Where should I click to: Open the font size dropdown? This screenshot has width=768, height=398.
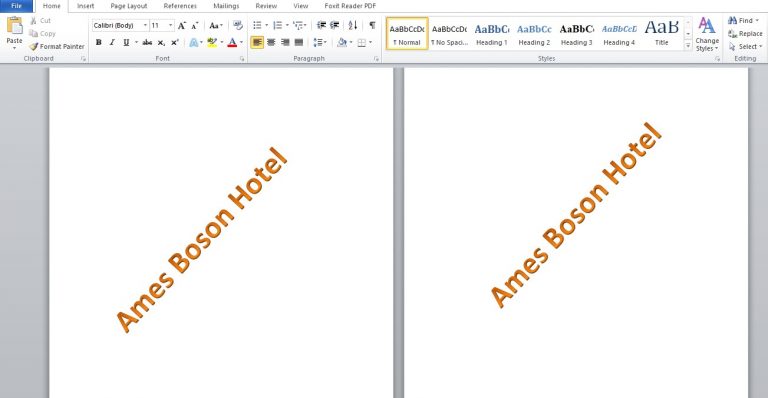(x=170, y=25)
